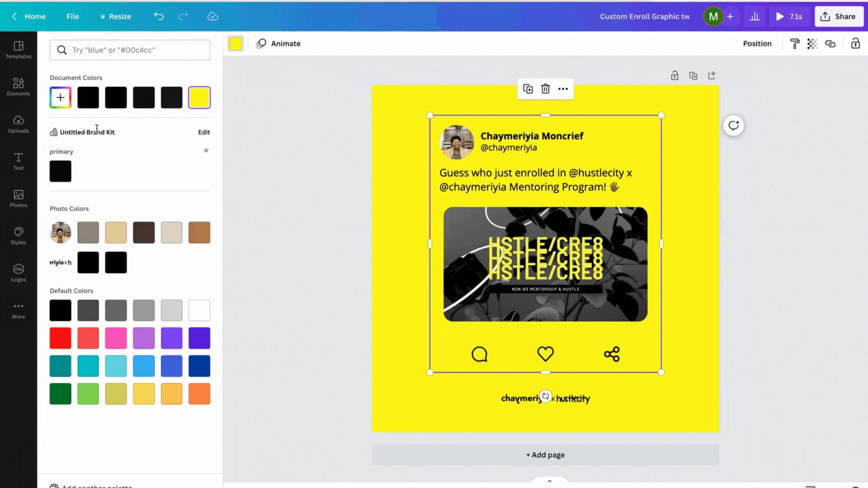This screenshot has width=868, height=488.
Task: Open the floating toolbar more options
Action: [563, 89]
